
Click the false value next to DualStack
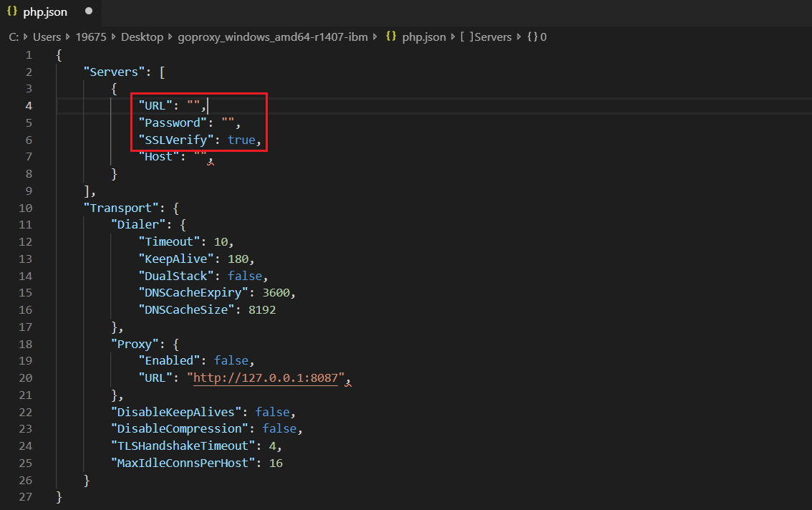[x=245, y=276]
